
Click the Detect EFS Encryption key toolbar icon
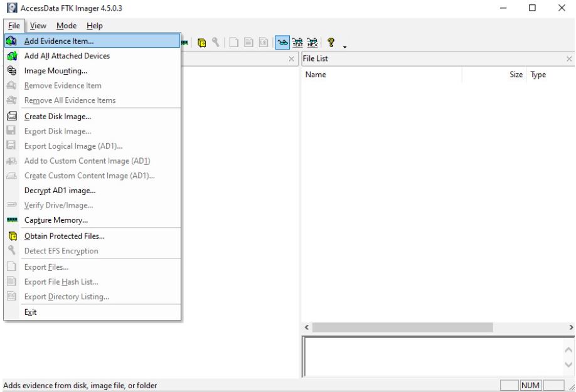point(216,43)
